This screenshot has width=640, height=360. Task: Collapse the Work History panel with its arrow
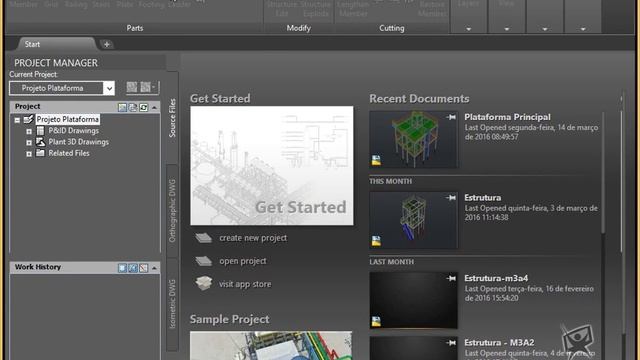[154, 268]
